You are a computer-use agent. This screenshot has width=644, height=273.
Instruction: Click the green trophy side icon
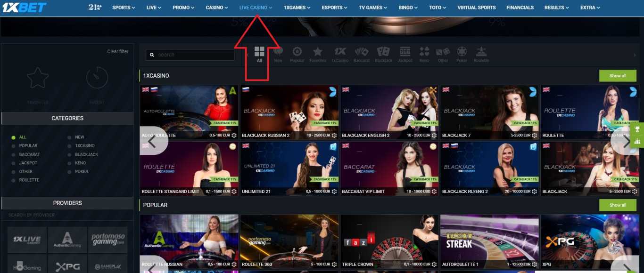point(637,129)
